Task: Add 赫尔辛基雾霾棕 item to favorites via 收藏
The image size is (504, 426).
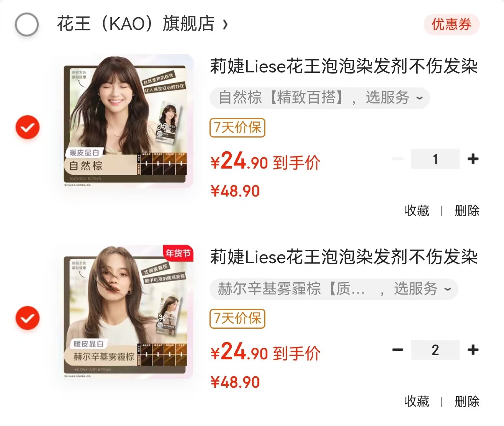Action: coord(417,401)
